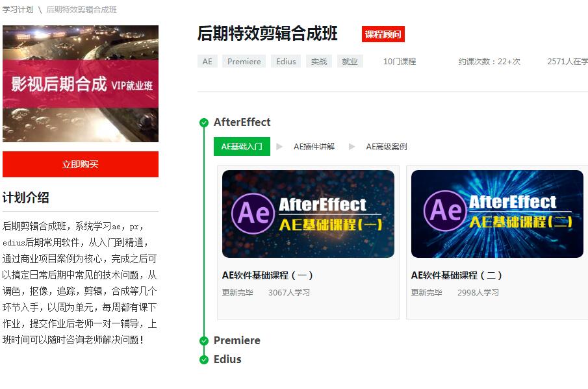This screenshot has width=588, height=389.
Task: Click the 后期特效剪辑合成班 breadcrumb
Action: (81, 9)
